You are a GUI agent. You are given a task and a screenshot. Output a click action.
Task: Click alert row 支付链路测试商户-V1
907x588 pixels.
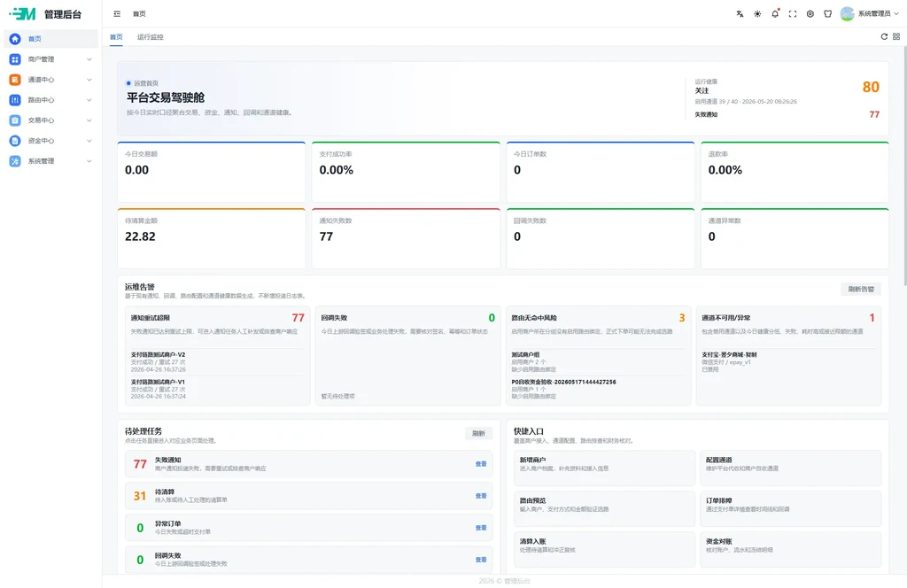(218, 389)
